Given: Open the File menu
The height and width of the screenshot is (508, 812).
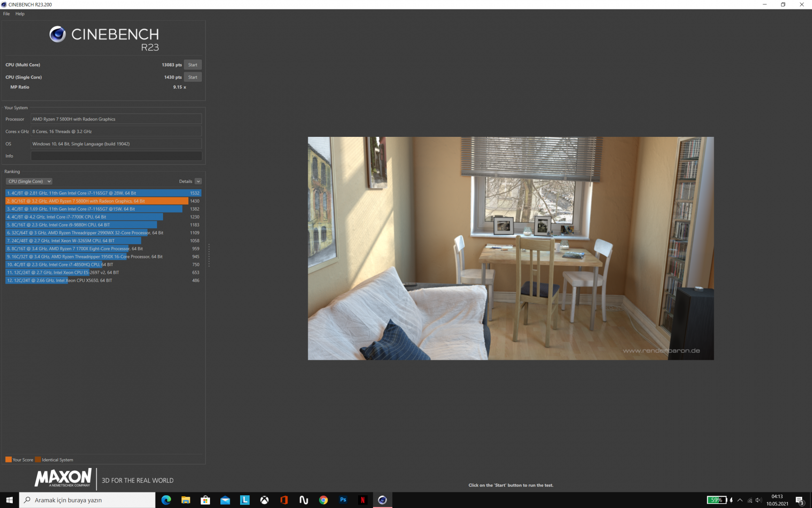Looking at the screenshot, I should [6, 14].
